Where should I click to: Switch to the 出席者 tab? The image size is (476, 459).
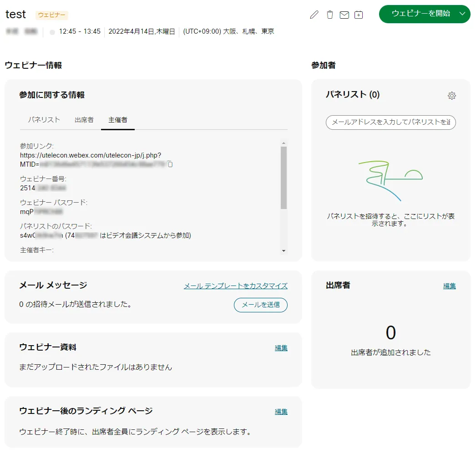[84, 119]
